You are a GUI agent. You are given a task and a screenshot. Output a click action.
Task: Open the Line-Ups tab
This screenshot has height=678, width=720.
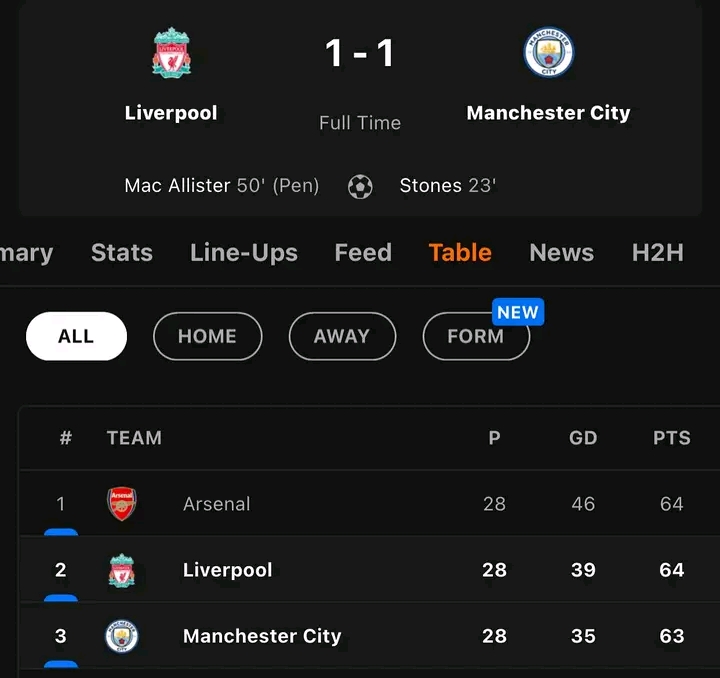pos(244,253)
